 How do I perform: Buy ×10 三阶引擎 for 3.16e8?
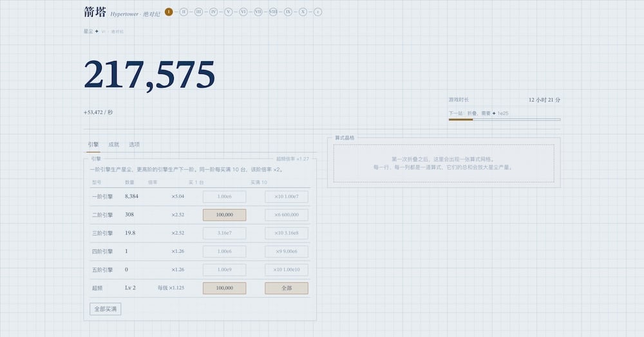point(287,233)
